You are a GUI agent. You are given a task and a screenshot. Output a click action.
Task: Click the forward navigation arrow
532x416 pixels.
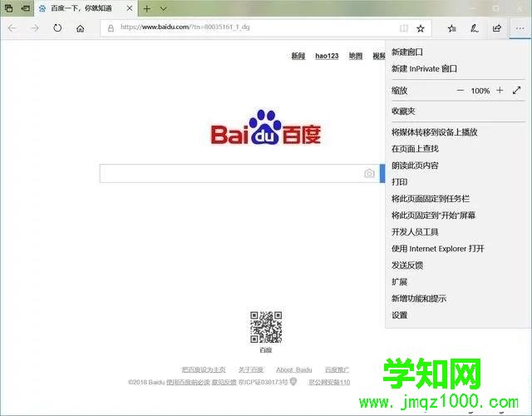35,28
